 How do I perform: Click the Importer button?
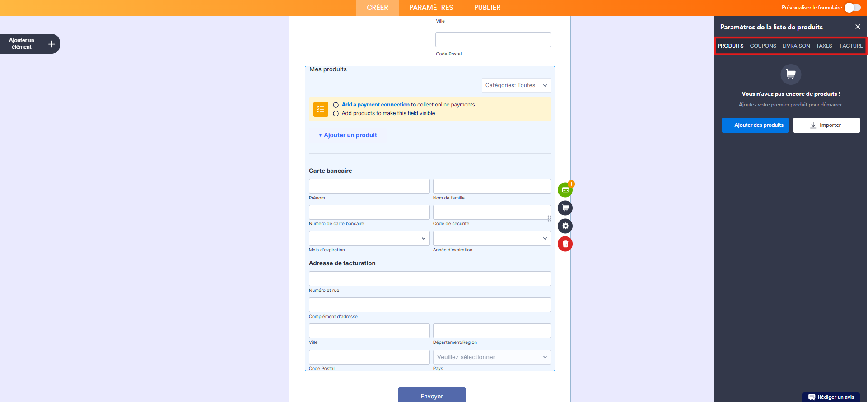pyautogui.click(x=826, y=125)
